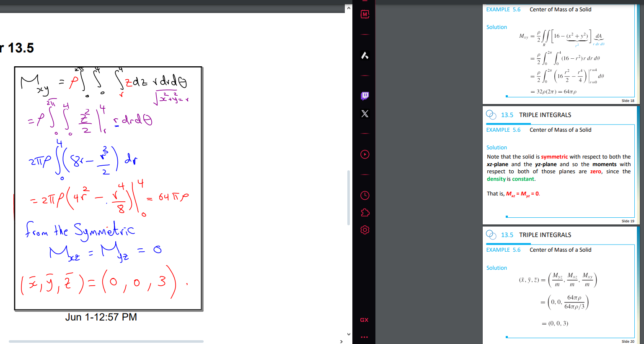Click 'Center of Mass of a Solid' on Slide 19
This screenshot has width=644, height=344.
pos(561,130)
